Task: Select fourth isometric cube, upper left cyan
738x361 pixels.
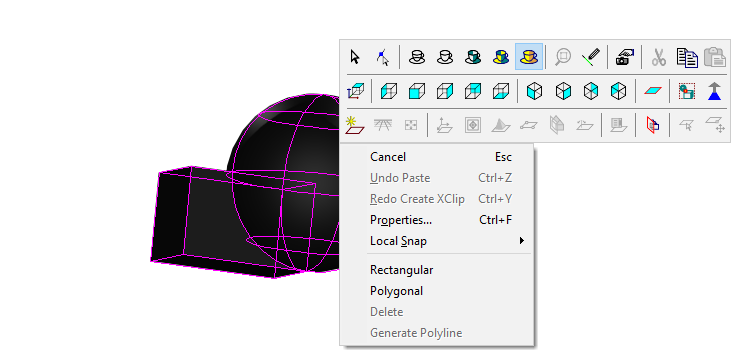Action: click(618, 91)
